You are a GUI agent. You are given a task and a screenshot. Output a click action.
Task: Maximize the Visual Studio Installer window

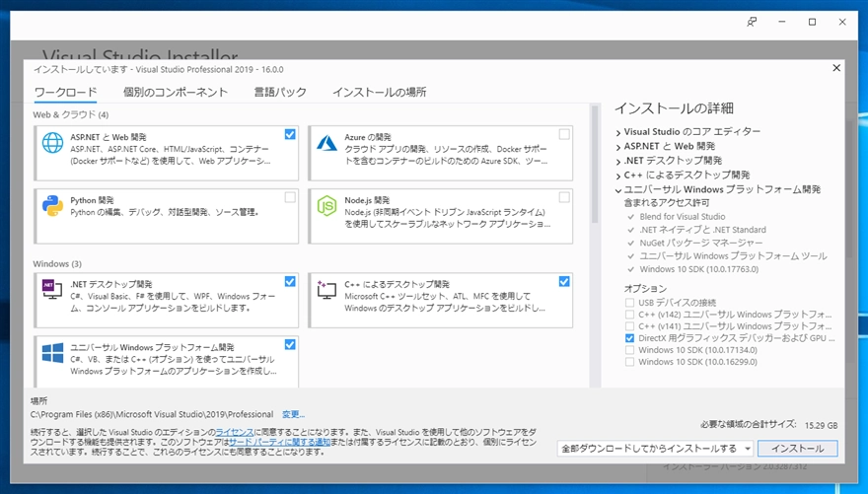[812, 22]
